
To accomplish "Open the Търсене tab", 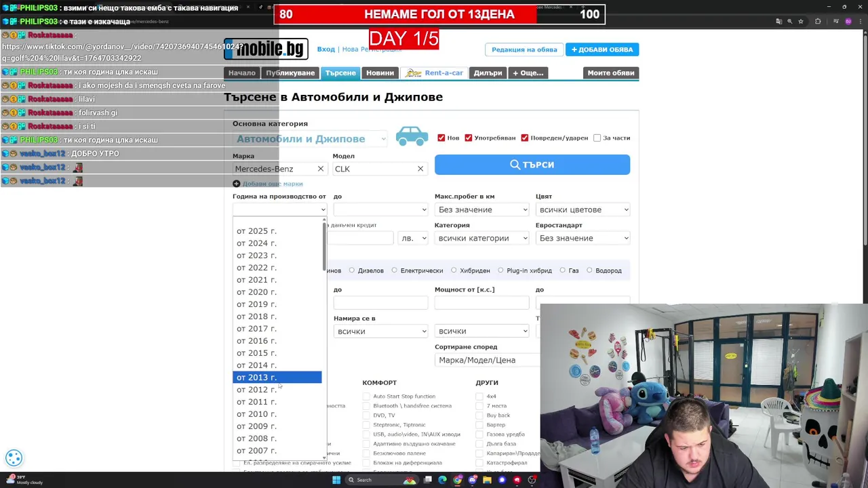I will pos(340,73).
